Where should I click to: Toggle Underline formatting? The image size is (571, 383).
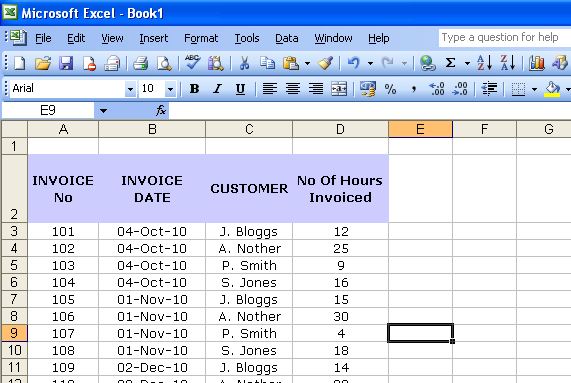[x=240, y=88]
